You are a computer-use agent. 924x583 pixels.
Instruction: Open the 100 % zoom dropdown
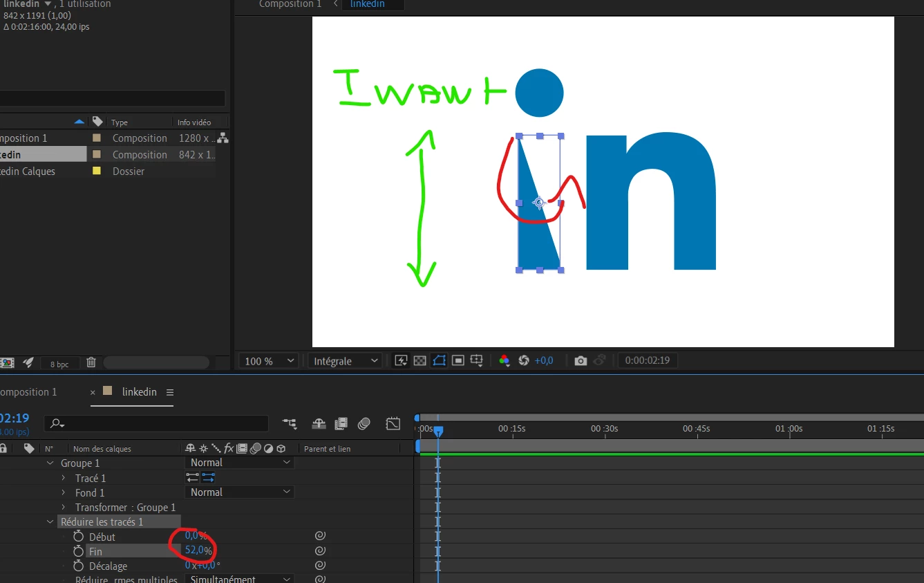tap(269, 361)
